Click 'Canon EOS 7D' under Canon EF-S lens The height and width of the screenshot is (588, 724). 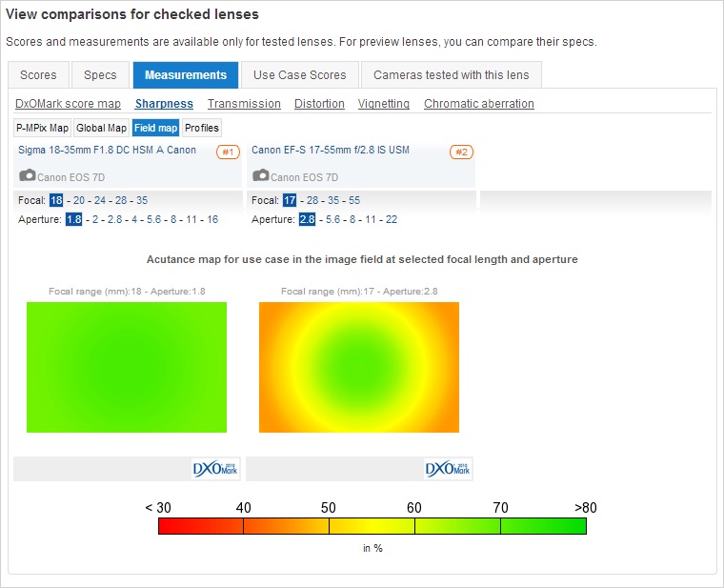[304, 177]
